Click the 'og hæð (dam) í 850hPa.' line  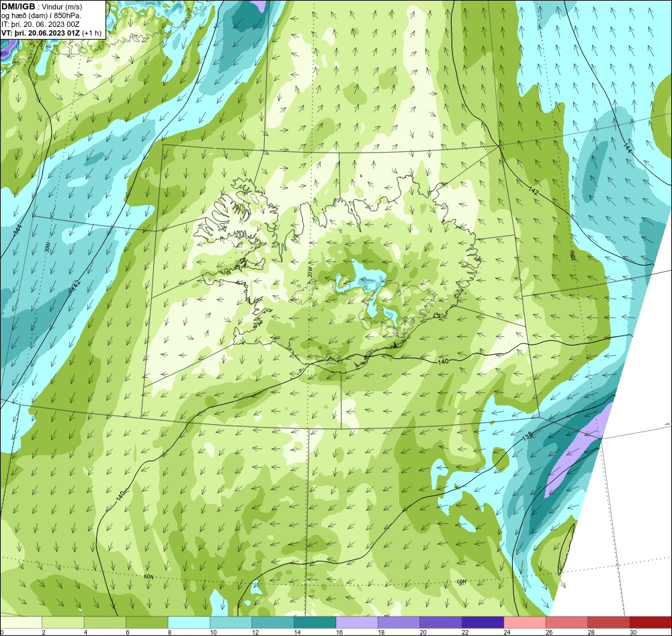[x=41, y=15]
